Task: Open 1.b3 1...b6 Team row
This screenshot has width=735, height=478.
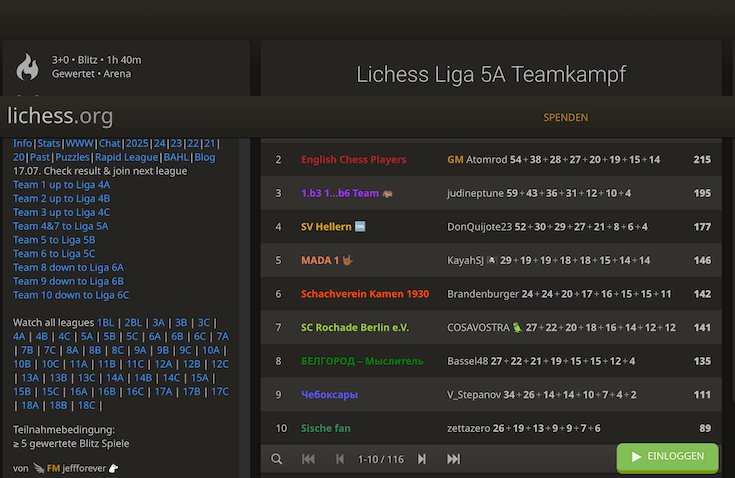Action: coord(491,193)
